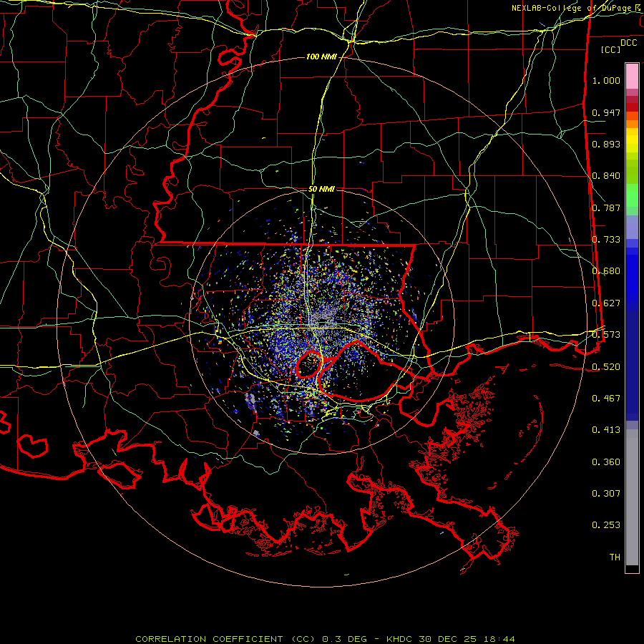
Task: Select the 0.253 scale value
Action: point(606,525)
